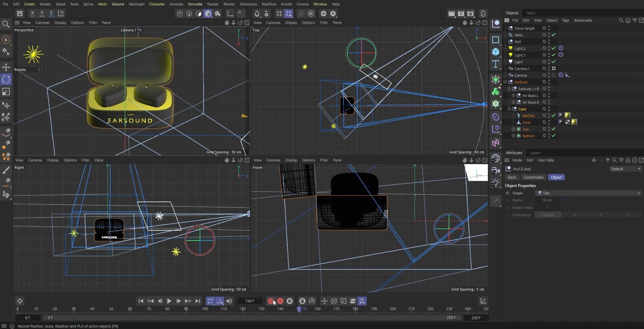Select the Light.2 object in Objects list
This screenshot has width=644, height=329.
point(520,48)
